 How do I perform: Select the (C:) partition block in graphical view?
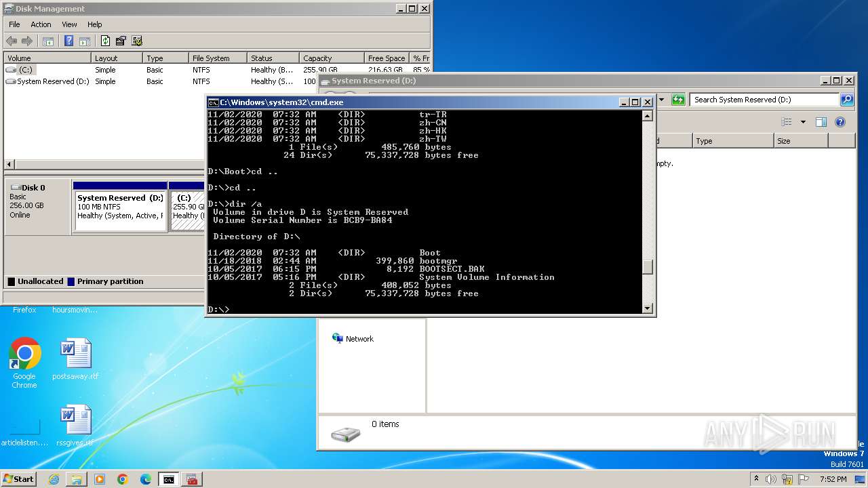point(187,207)
